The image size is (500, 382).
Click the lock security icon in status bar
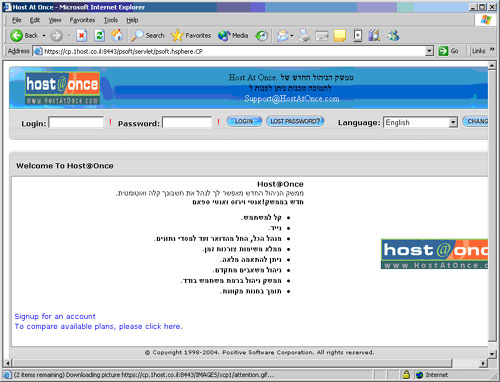tap(406, 375)
